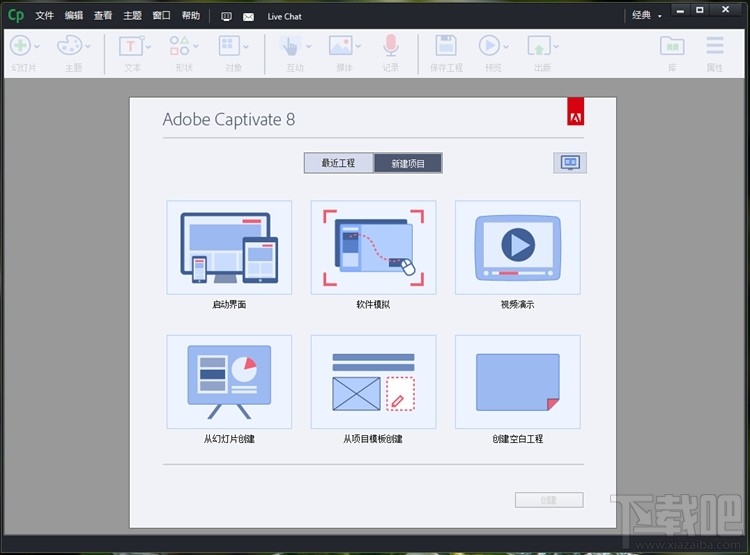This screenshot has height=555, width=750.
Task: Expand the Shapes (形状) dropdown arrow
Action: click(x=196, y=46)
